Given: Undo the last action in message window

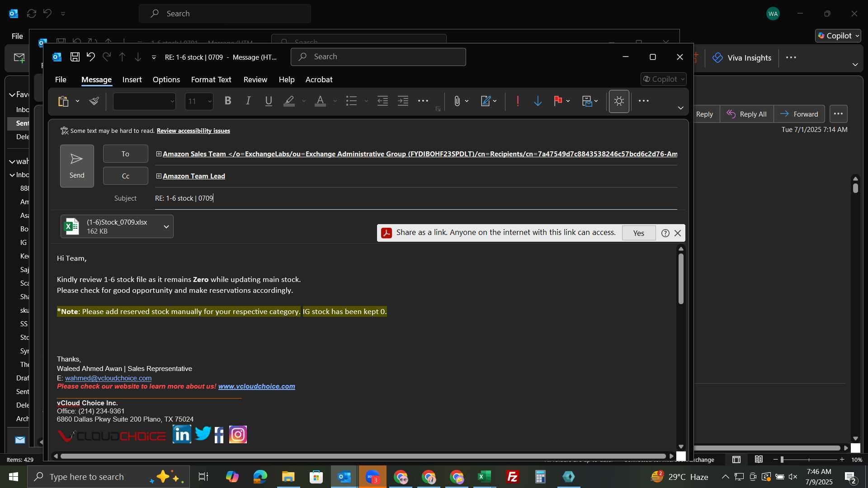Looking at the screenshot, I should click(91, 57).
